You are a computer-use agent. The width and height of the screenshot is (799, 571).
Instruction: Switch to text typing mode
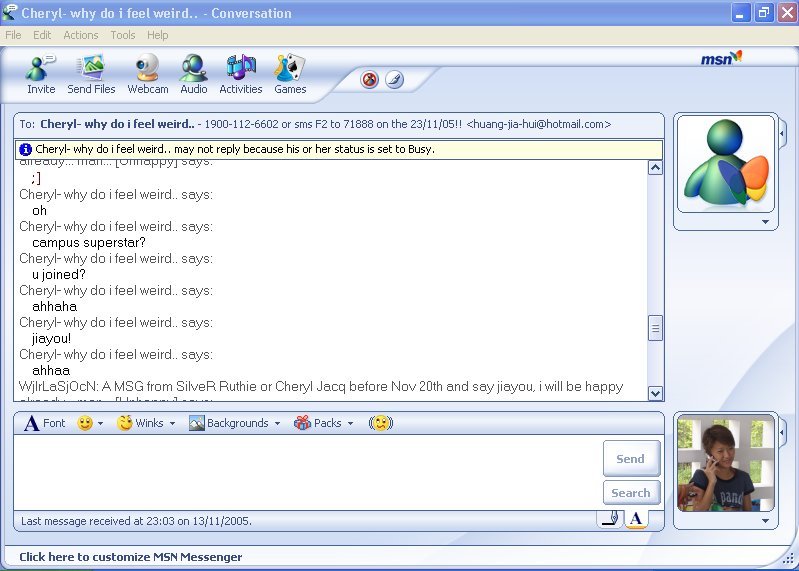pyautogui.click(x=636, y=519)
